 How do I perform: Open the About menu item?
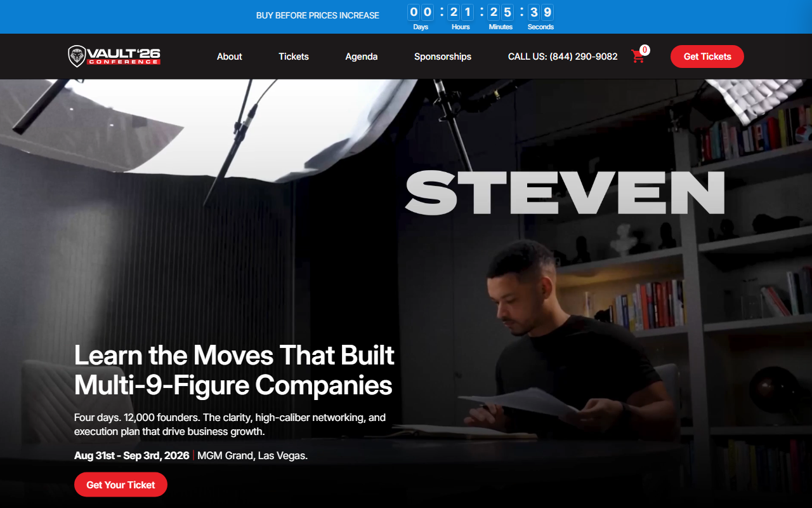point(230,57)
